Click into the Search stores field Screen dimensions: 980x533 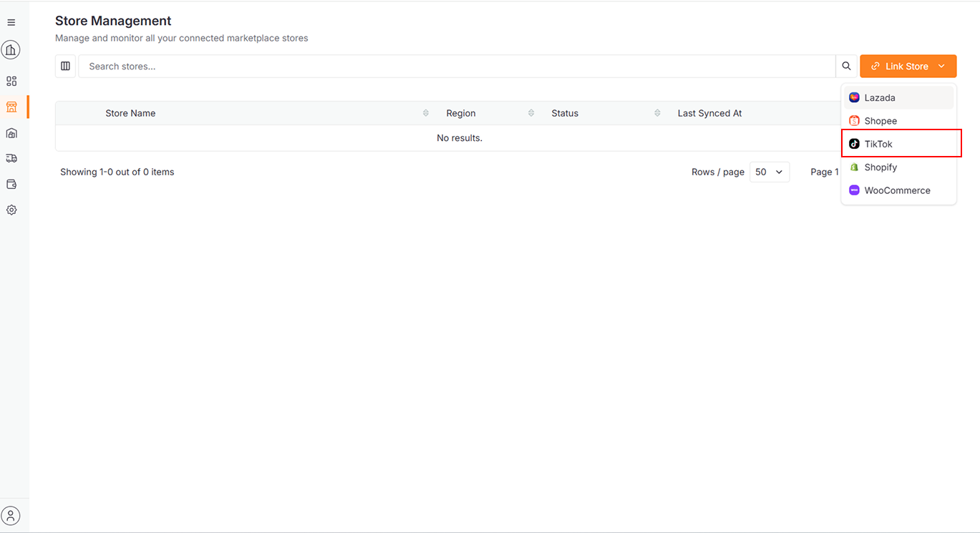pyautogui.click(x=456, y=67)
